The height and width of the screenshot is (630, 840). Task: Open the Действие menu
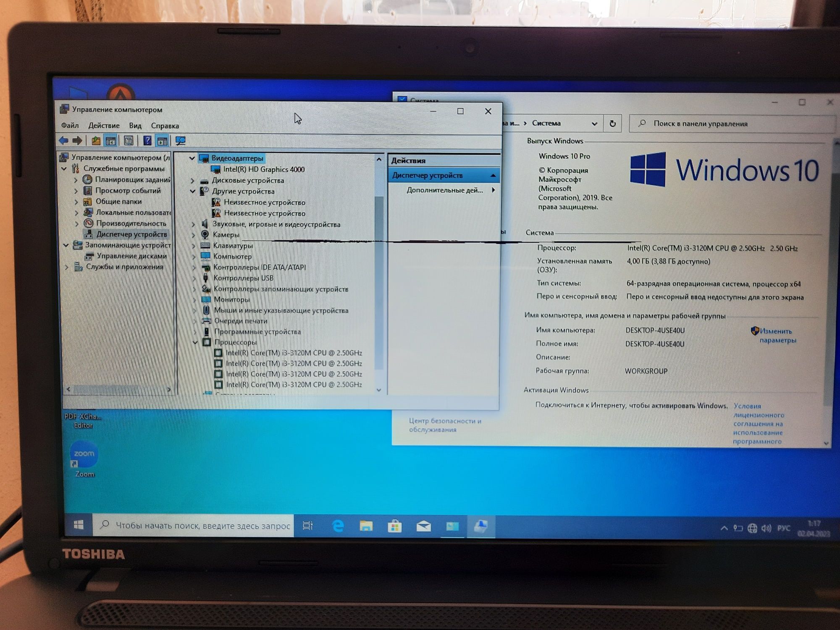pos(104,125)
